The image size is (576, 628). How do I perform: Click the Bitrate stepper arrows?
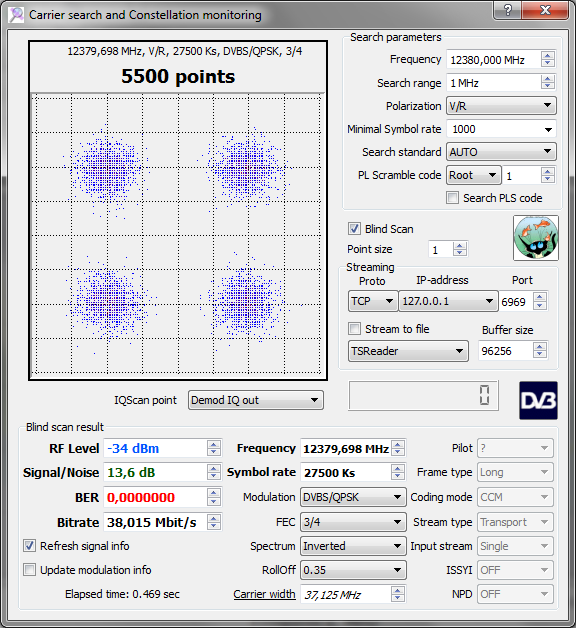click(x=214, y=522)
